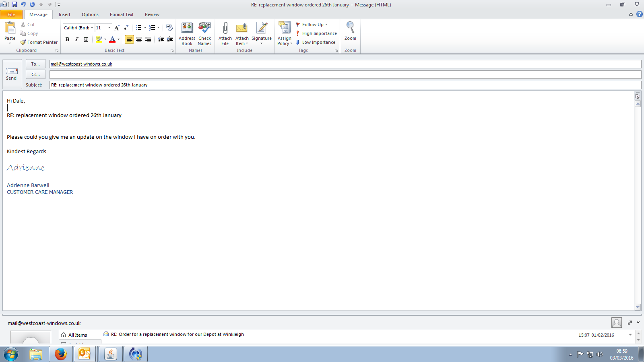Expand the numbering style dropdown arrow

coord(158,28)
